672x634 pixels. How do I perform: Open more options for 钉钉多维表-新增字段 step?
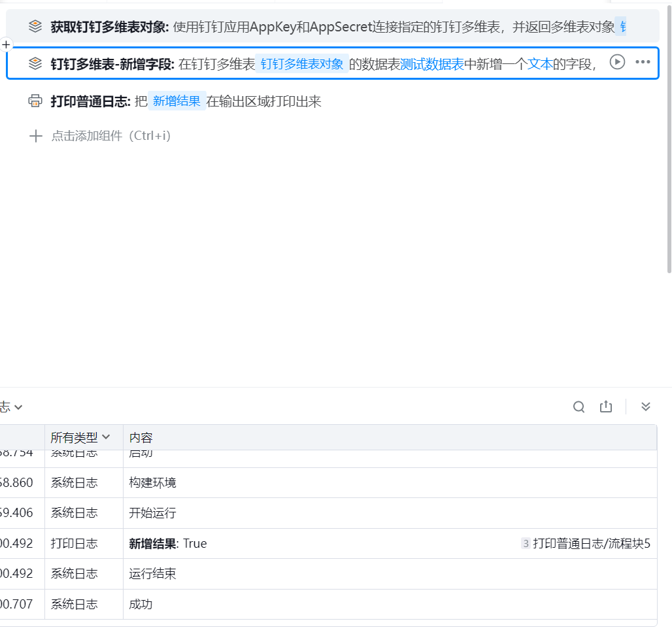pos(643,62)
